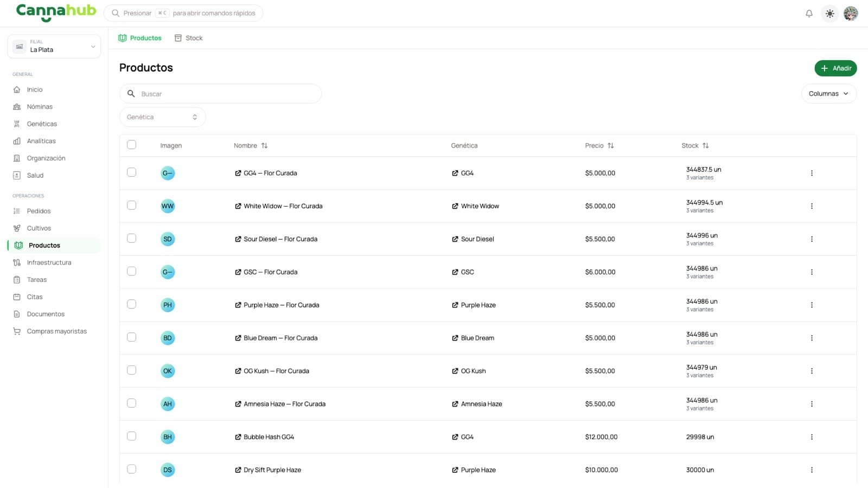The height and width of the screenshot is (488, 868).
Task: Expand the Columnas dropdown
Action: pyautogui.click(x=829, y=94)
